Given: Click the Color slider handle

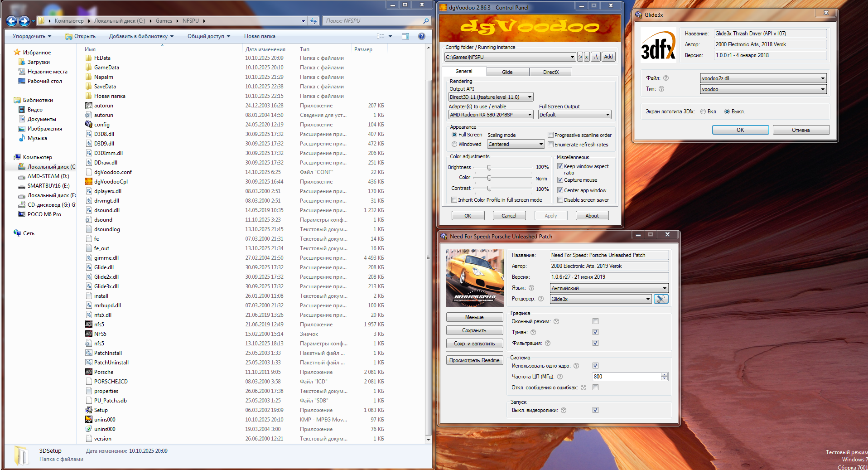Looking at the screenshot, I should 489,178.
